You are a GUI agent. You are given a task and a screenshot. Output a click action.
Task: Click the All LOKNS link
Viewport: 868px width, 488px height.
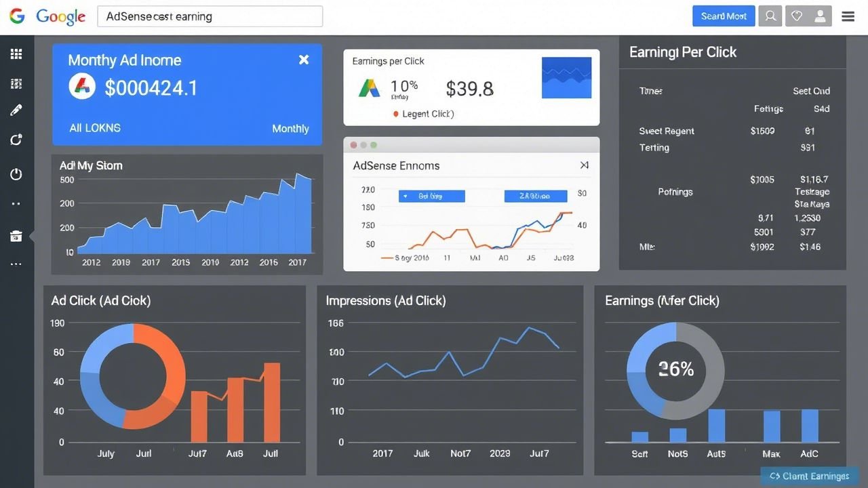[x=95, y=127]
